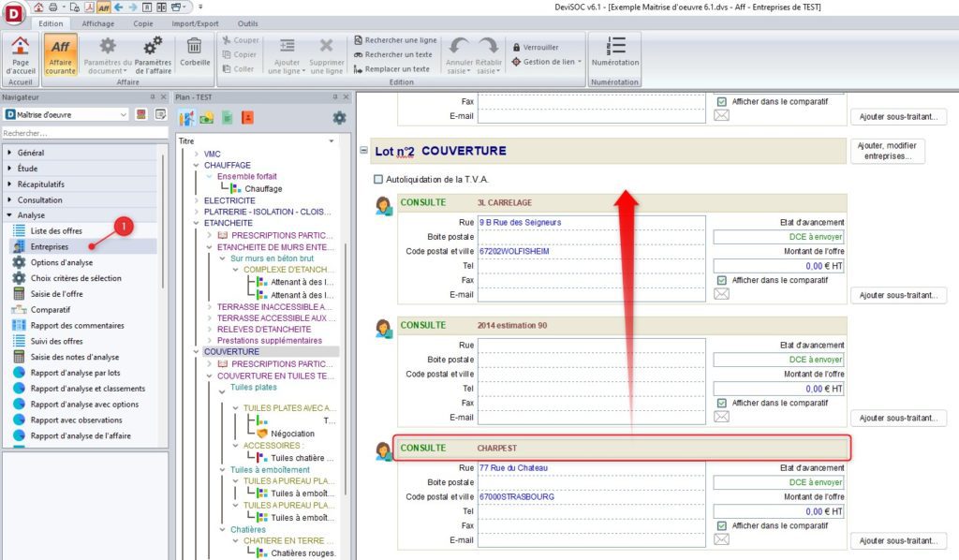Select the Affaire courante ribbon button
The width and height of the screenshot is (959, 560).
point(60,55)
